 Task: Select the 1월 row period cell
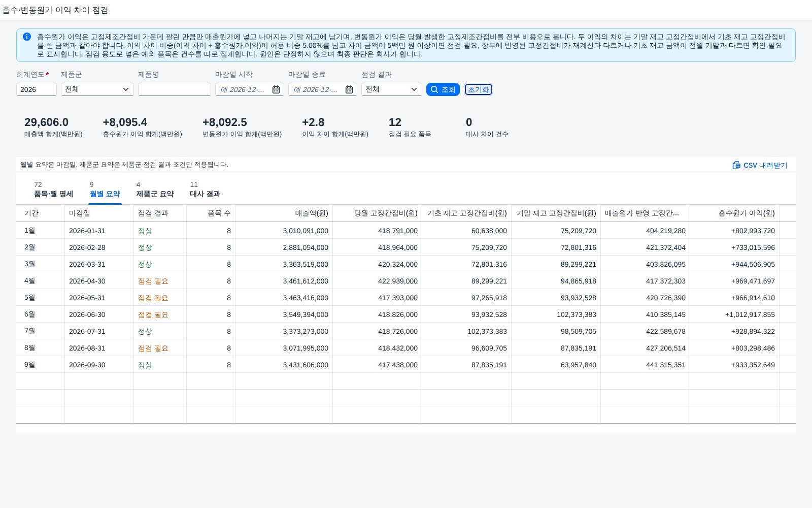[x=41, y=231]
